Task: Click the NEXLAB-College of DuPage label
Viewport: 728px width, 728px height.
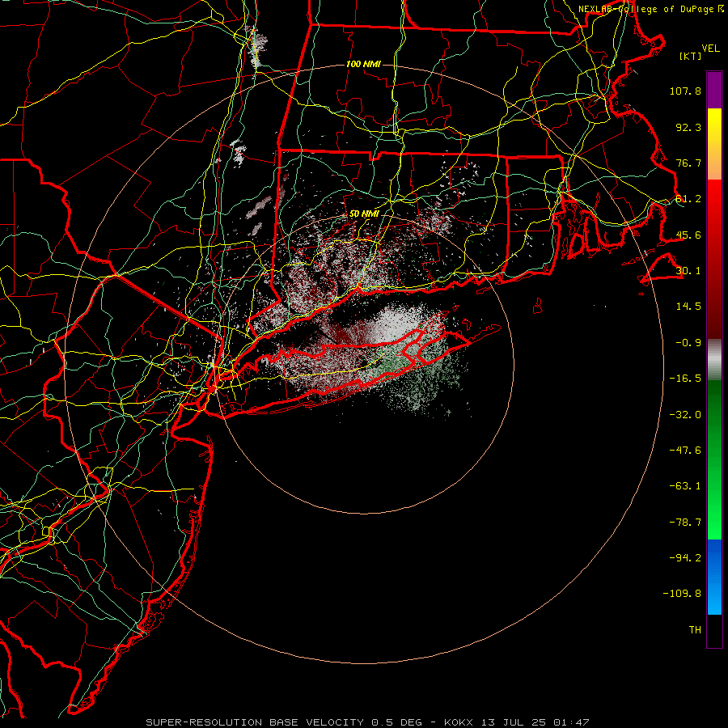Action: tap(646, 9)
